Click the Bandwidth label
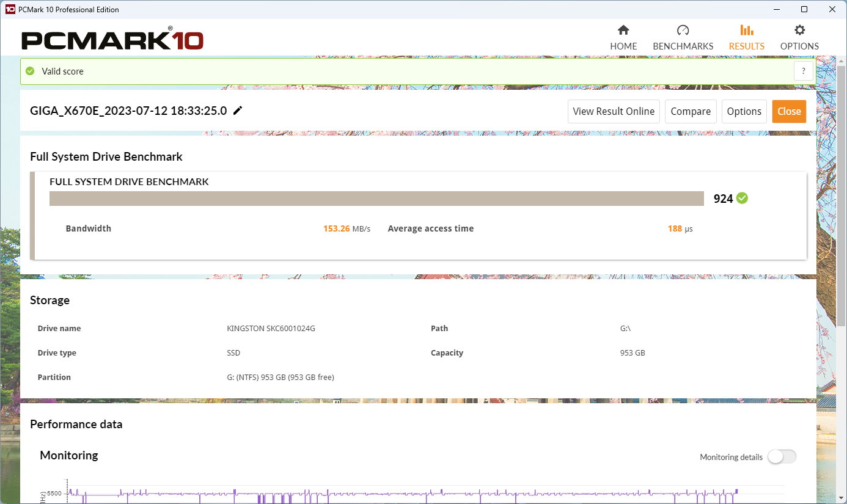The image size is (847, 504). [89, 228]
